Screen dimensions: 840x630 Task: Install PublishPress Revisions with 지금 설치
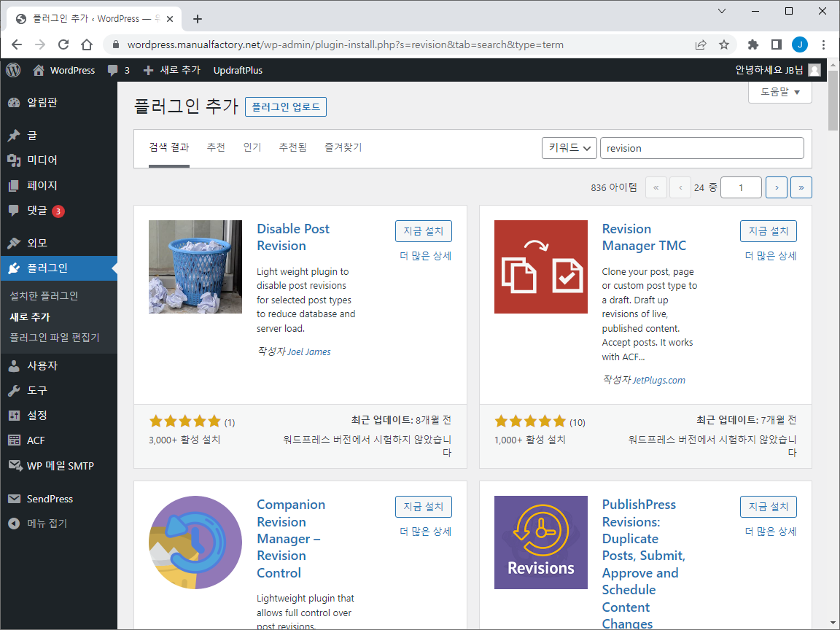(769, 507)
